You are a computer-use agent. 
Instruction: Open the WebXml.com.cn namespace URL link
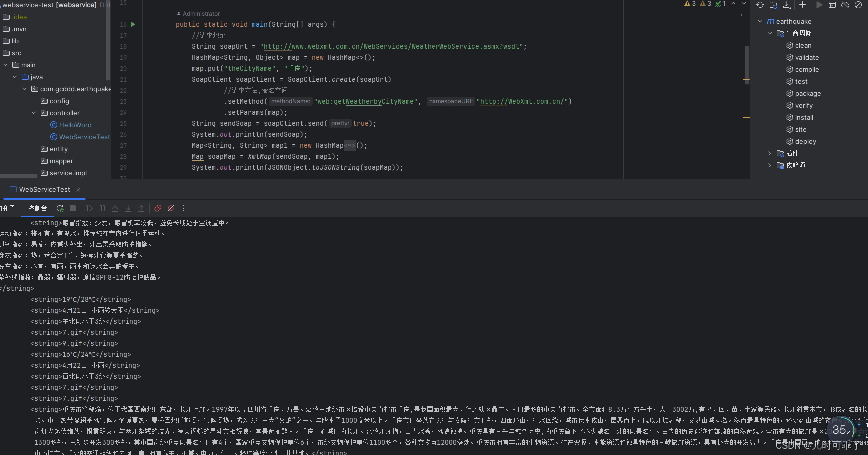pyautogui.click(x=522, y=101)
